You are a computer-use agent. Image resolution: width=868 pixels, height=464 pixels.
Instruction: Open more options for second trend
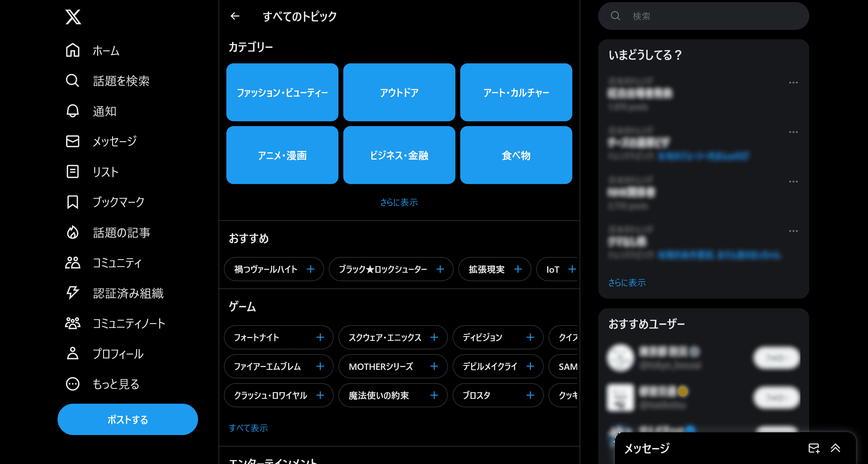(x=793, y=132)
